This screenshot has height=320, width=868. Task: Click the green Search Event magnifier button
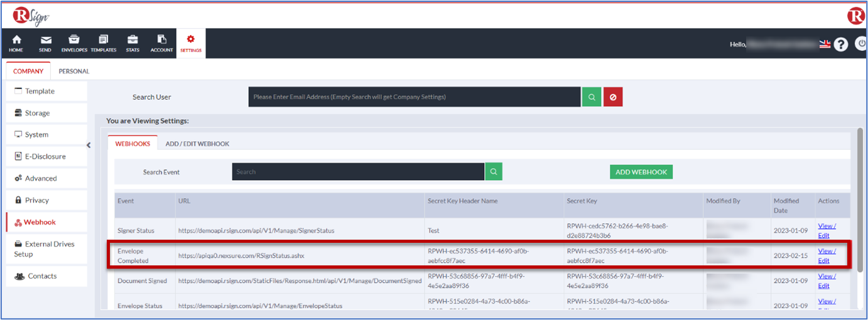494,171
